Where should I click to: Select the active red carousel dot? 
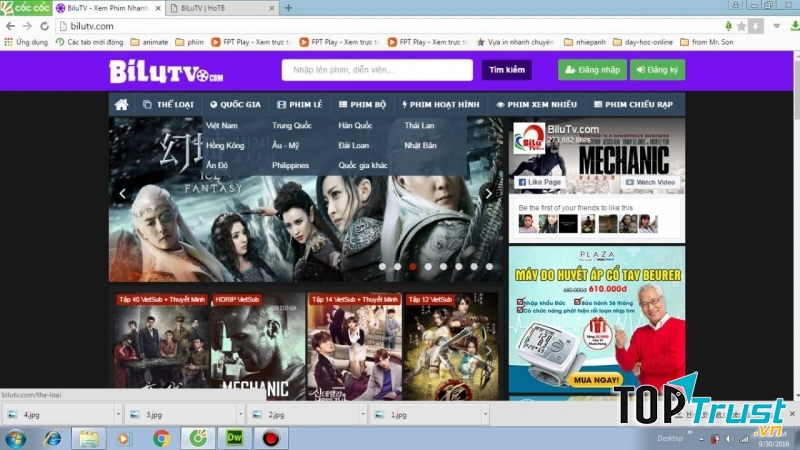click(x=413, y=266)
